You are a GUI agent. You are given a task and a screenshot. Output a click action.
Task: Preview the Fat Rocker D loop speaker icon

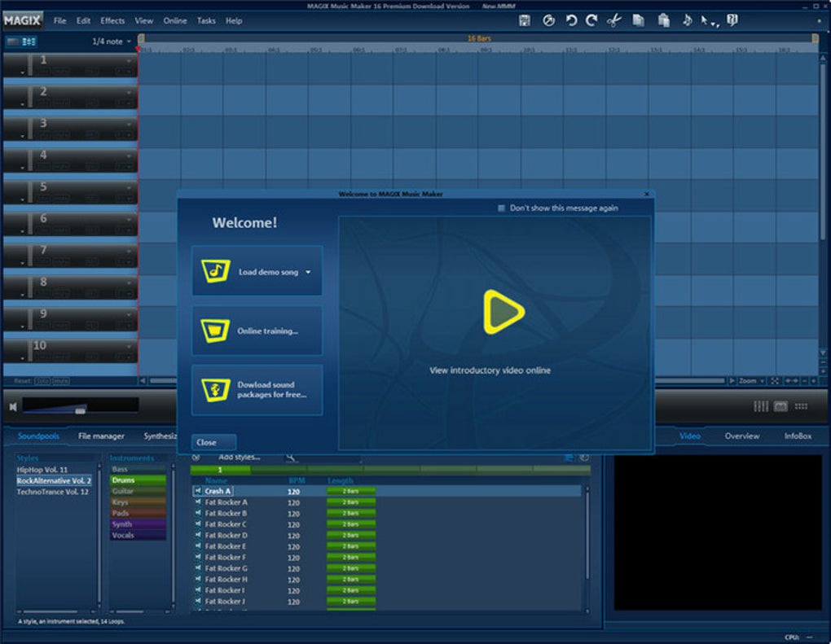click(x=198, y=535)
